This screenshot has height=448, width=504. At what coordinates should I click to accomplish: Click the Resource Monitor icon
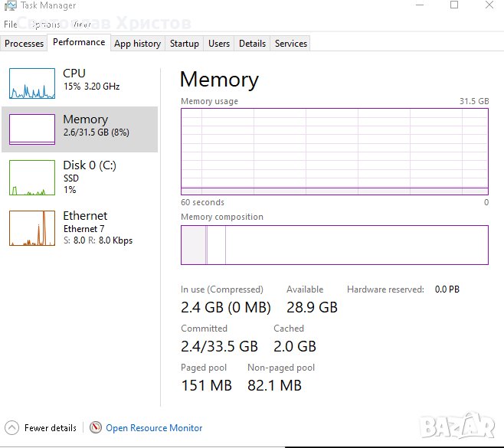pos(96,428)
